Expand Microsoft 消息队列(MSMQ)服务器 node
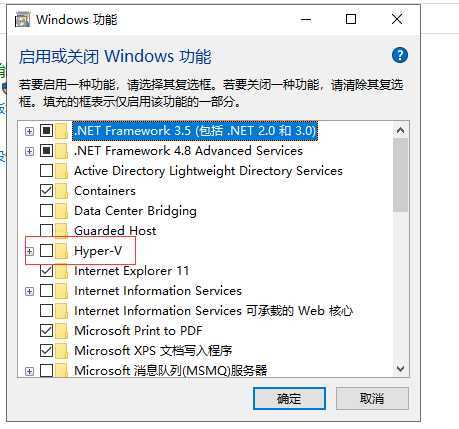 click(29, 371)
